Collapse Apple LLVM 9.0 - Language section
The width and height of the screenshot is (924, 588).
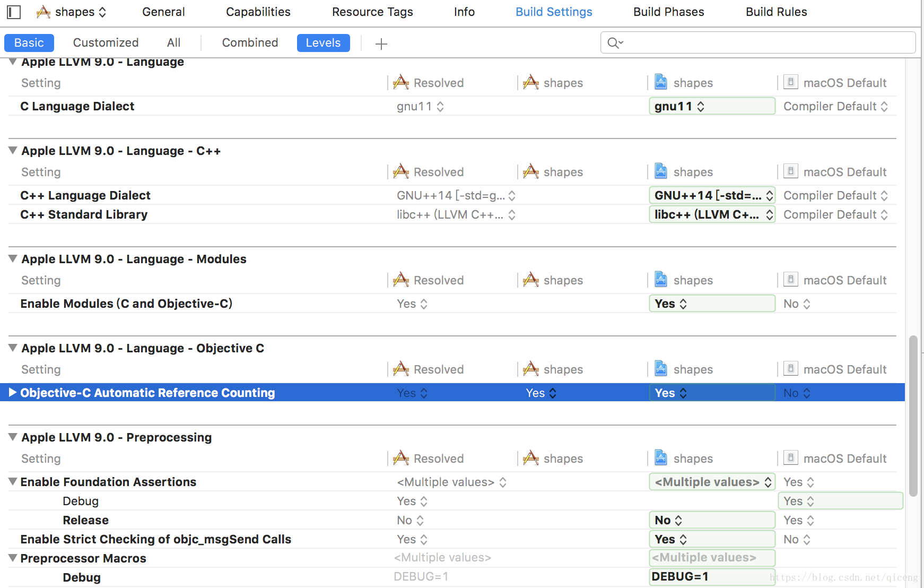pyautogui.click(x=13, y=62)
